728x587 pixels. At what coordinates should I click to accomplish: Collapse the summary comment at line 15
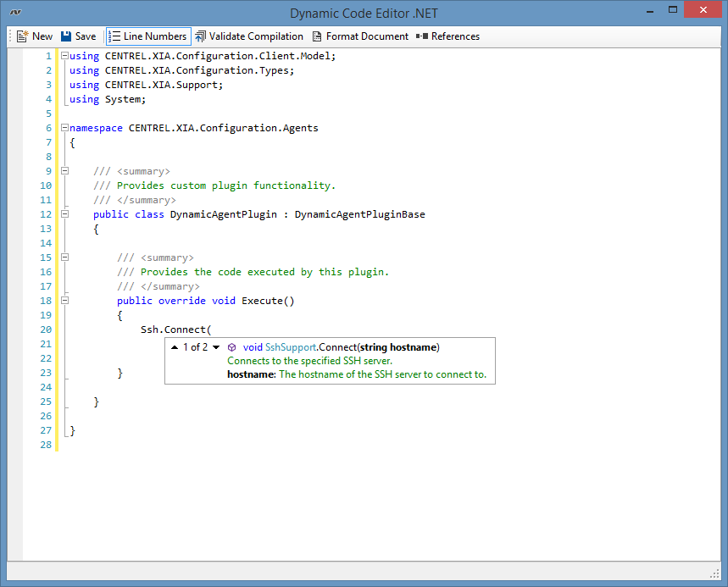pos(65,257)
